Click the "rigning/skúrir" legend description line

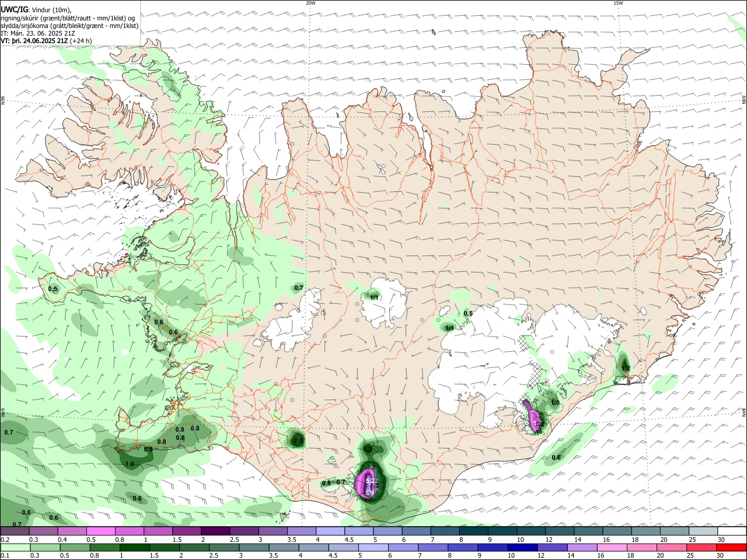click(x=68, y=18)
